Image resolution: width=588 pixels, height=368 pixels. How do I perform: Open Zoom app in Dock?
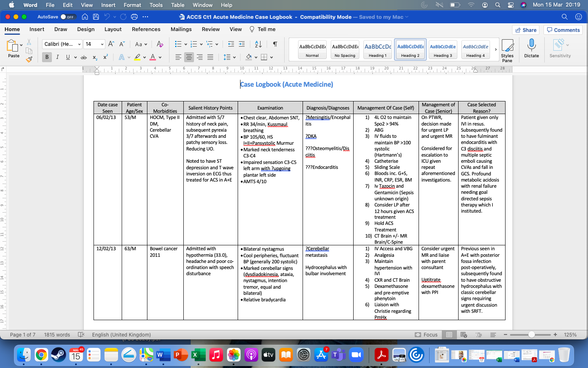click(356, 355)
